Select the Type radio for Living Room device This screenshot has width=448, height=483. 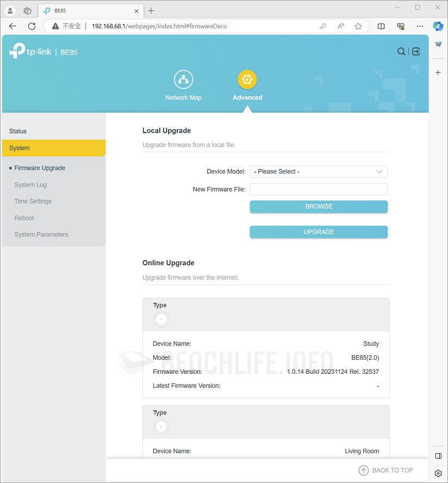click(161, 427)
